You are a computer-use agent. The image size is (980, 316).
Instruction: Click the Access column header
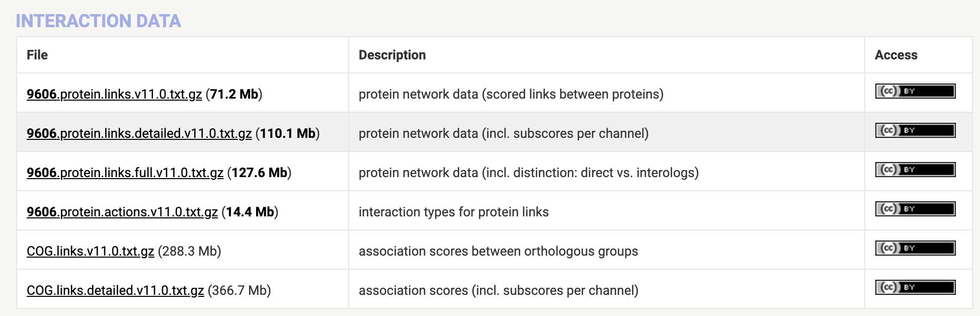click(x=896, y=55)
